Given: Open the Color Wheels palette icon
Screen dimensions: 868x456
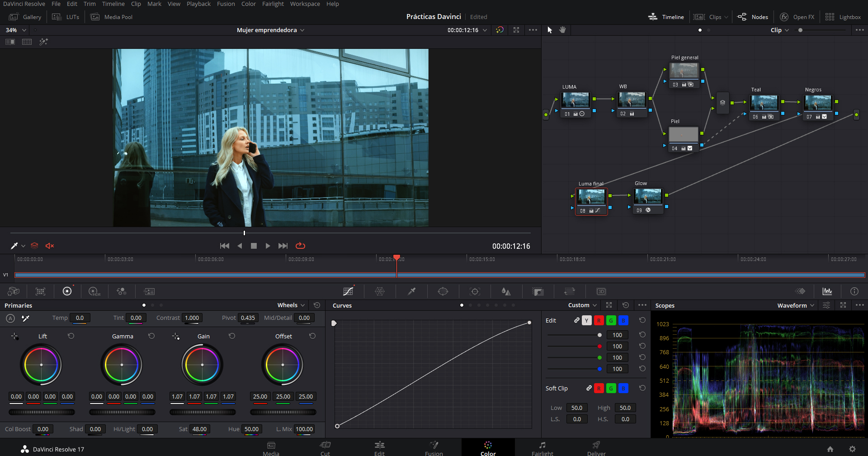Looking at the screenshot, I should [x=67, y=291].
